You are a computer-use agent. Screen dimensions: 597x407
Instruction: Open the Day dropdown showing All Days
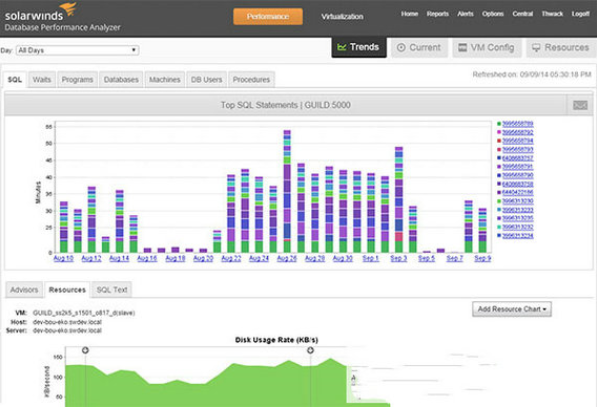(77, 50)
